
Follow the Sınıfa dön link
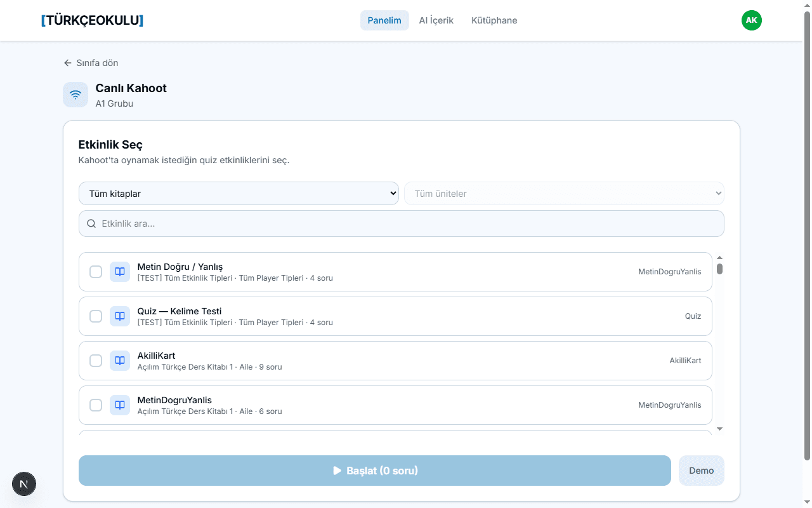pyautogui.click(x=91, y=63)
